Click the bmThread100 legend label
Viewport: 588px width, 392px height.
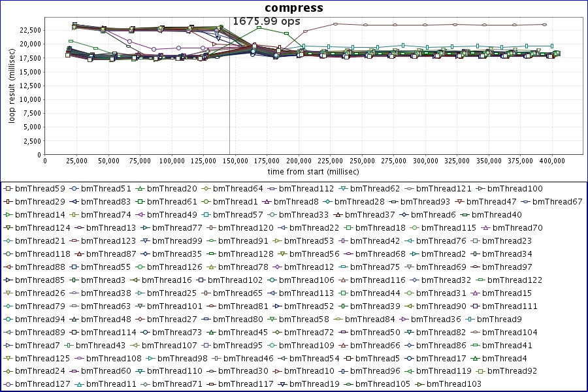click(x=514, y=189)
